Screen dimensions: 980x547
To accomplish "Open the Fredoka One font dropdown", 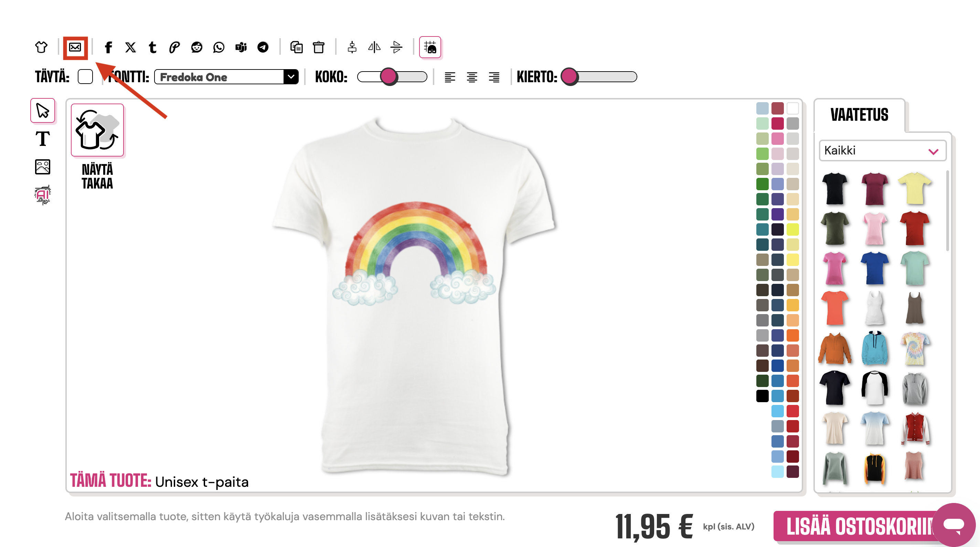I will pyautogui.click(x=219, y=77).
